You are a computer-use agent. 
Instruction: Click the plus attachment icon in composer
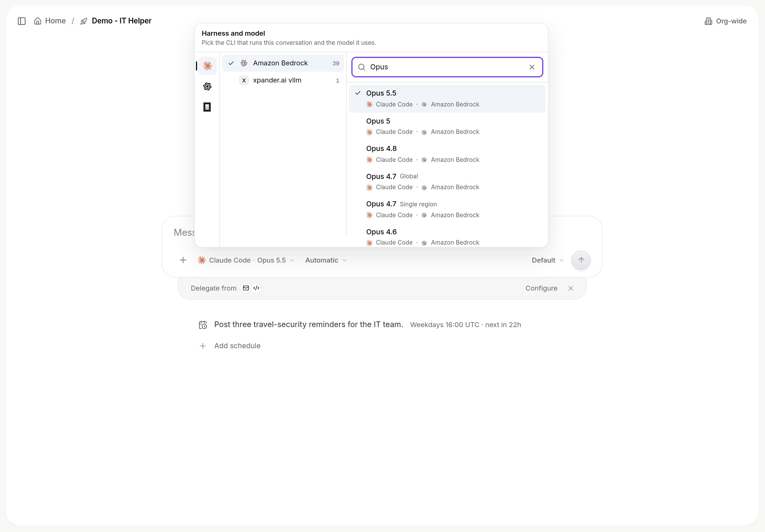click(x=183, y=260)
